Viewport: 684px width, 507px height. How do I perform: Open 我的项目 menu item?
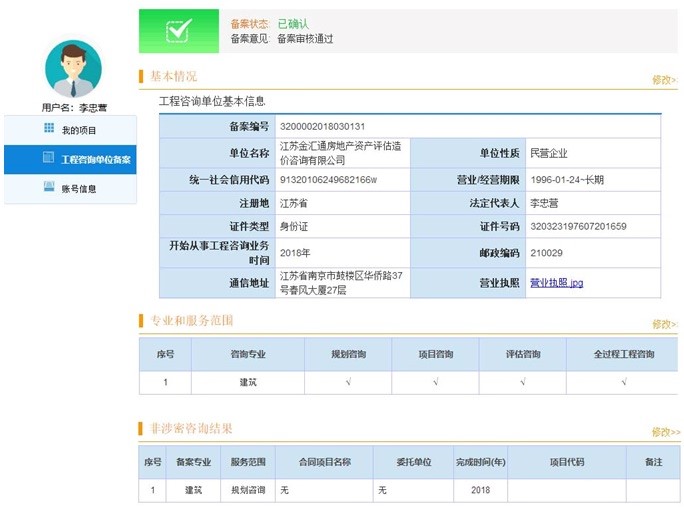(x=79, y=130)
